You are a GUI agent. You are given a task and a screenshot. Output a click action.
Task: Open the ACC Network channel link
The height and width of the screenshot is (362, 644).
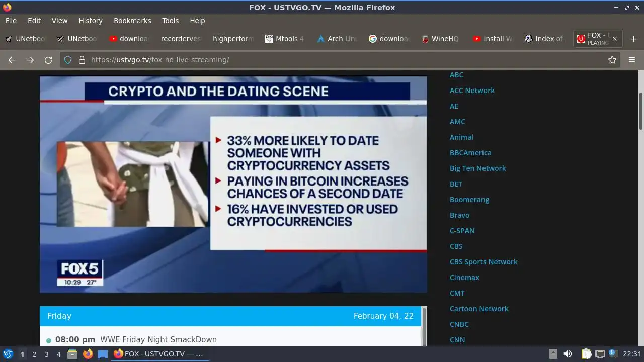[x=472, y=90]
